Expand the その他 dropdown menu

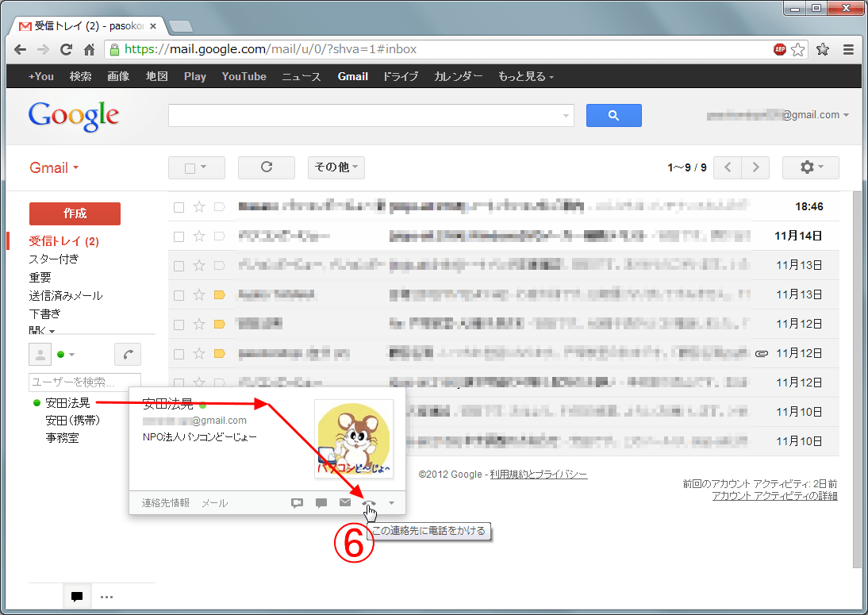pos(336,167)
